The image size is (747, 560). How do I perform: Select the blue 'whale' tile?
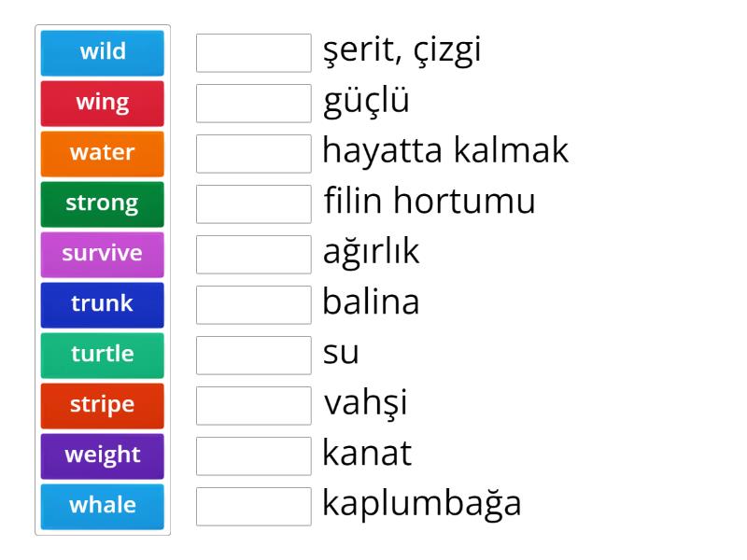pos(103,506)
